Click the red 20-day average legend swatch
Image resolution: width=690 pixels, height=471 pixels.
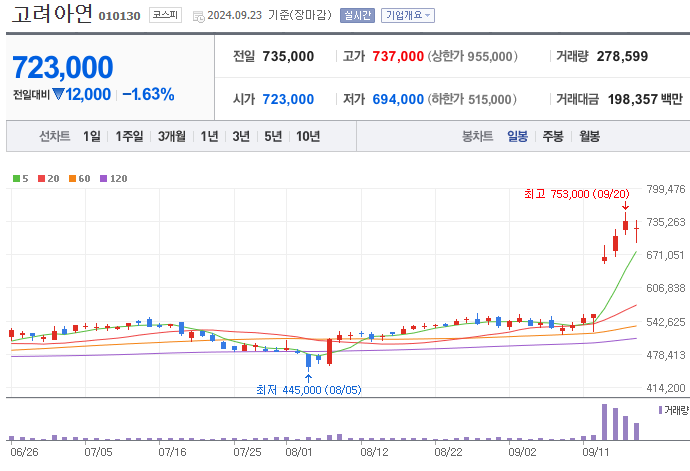pyautogui.click(x=41, y=179)
